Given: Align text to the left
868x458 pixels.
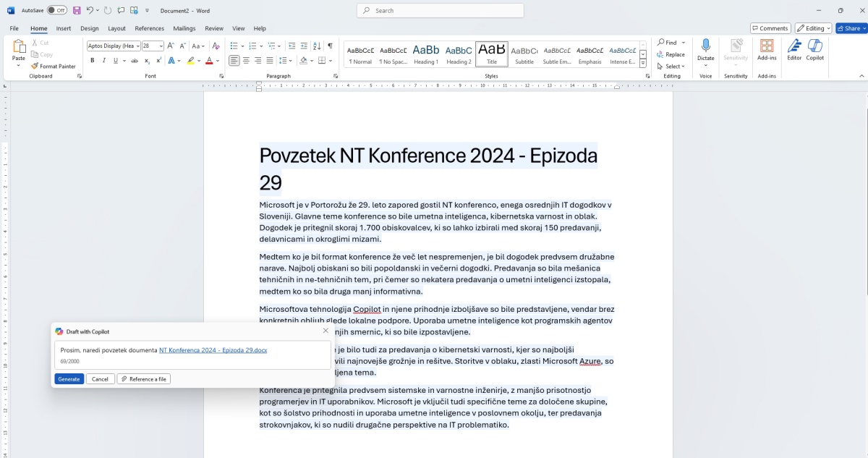Looking at the screenshot, I should tap(234, 61).
